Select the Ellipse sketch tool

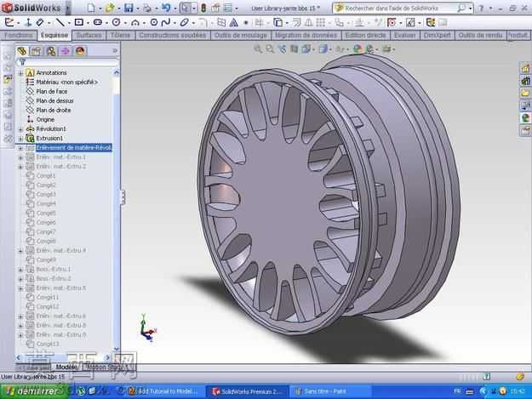[x=184, y=23]
